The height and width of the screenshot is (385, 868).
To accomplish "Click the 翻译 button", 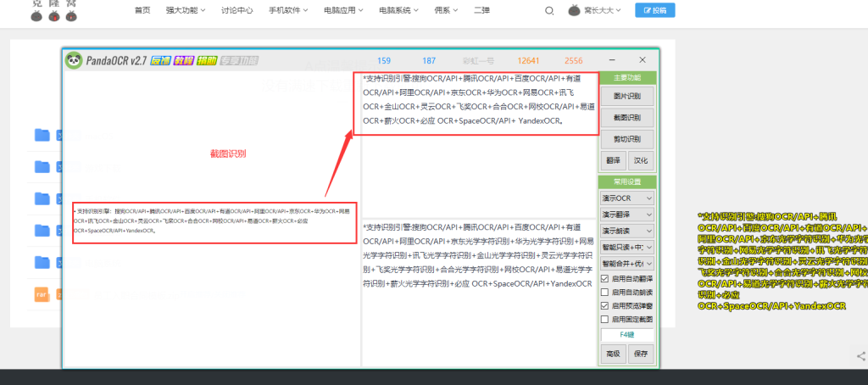I will pos(613,160).
